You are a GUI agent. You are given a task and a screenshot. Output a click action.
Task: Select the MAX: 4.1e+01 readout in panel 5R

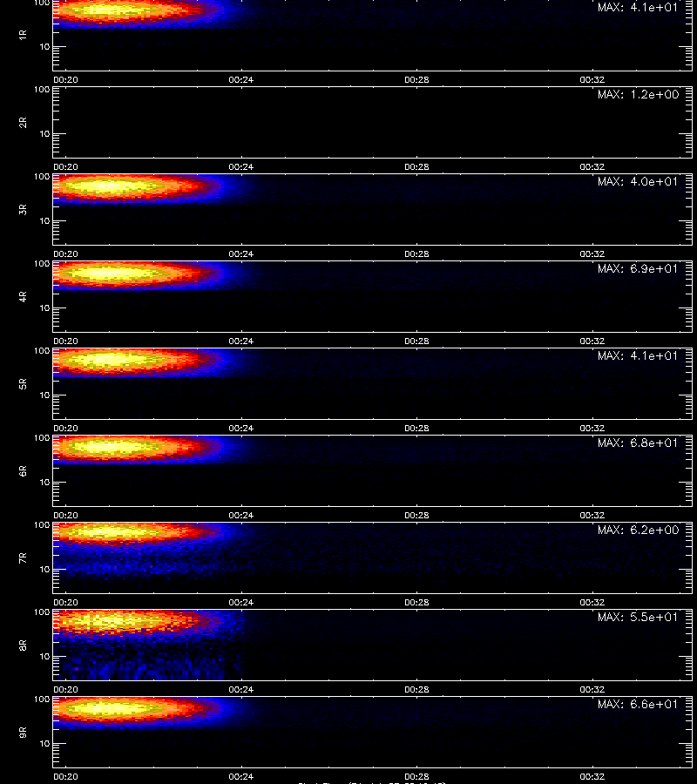pyautogui.click(x=638, y=355)
